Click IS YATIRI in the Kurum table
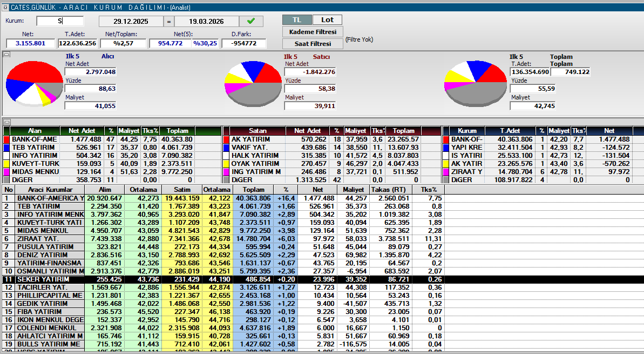This screenshot has height=354, width=644. 466,156
